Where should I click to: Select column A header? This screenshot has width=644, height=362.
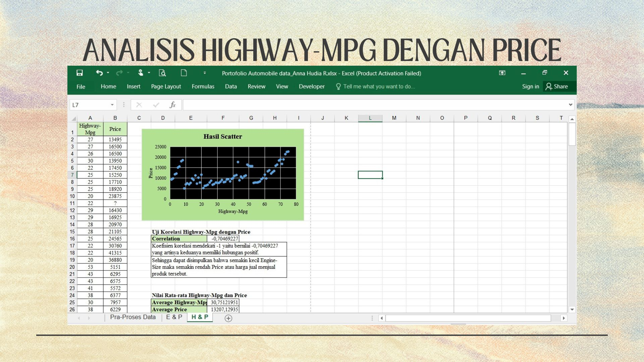coord(90,118)
